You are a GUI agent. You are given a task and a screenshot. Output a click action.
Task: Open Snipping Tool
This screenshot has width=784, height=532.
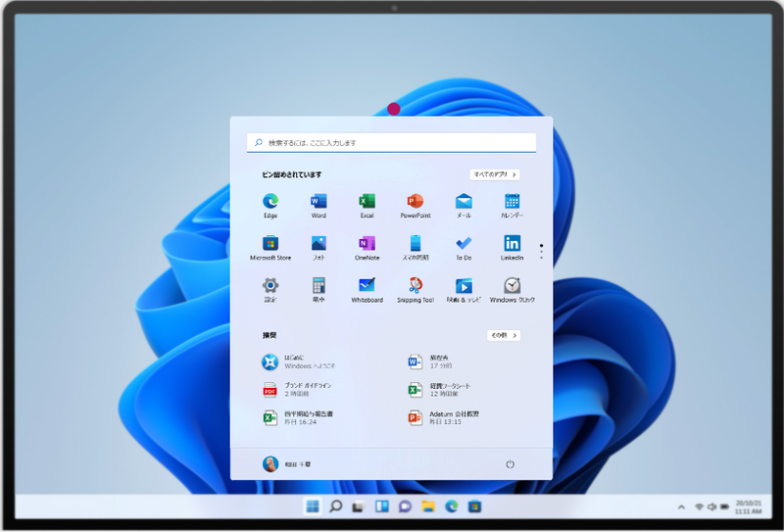pos(415,290)
